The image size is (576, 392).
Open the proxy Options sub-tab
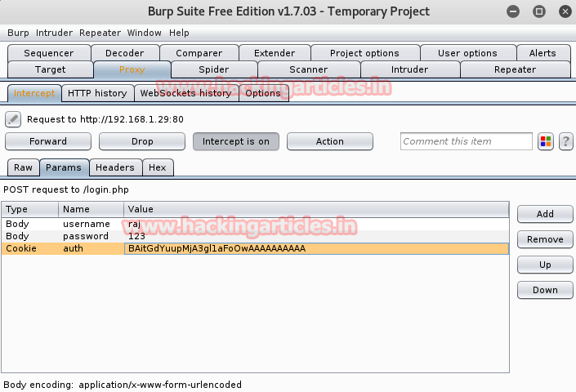coord(263,93)
